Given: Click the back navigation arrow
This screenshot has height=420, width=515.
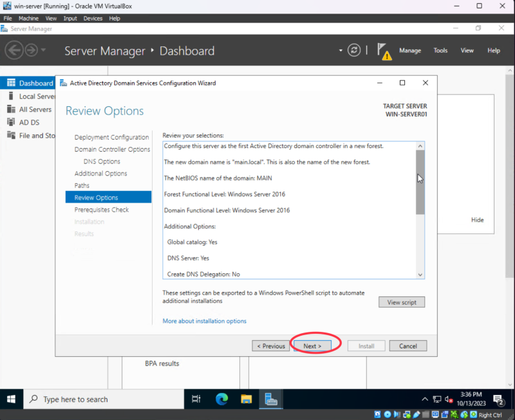Looking at the screenshot, I should (x=14, y=50).
